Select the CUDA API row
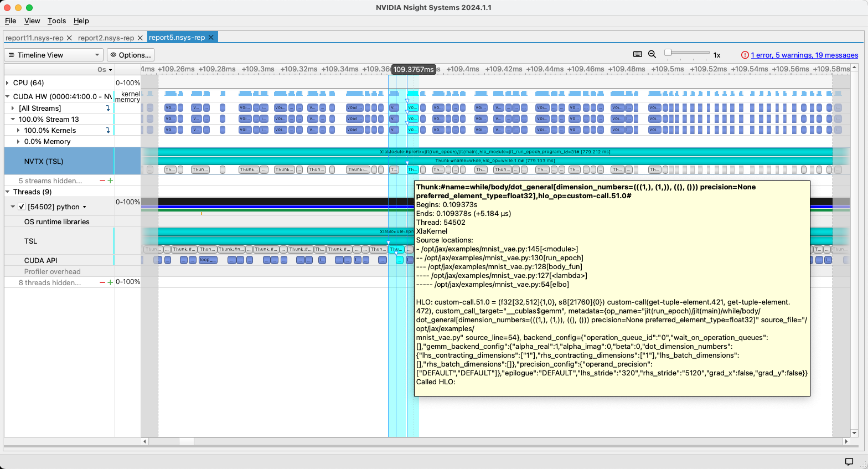Viewport: 868px width, 469px height. pos(59,260)
